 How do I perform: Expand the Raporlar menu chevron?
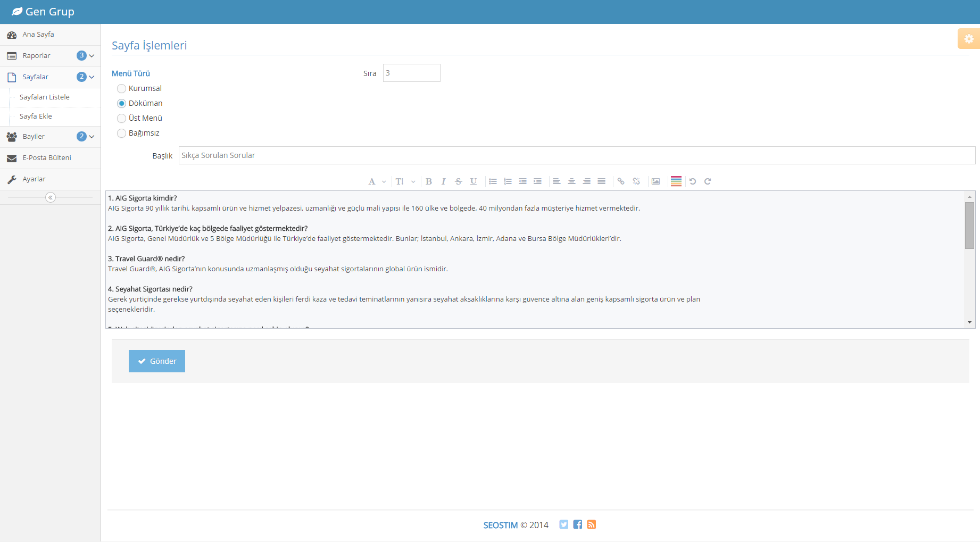pos(92,56)
